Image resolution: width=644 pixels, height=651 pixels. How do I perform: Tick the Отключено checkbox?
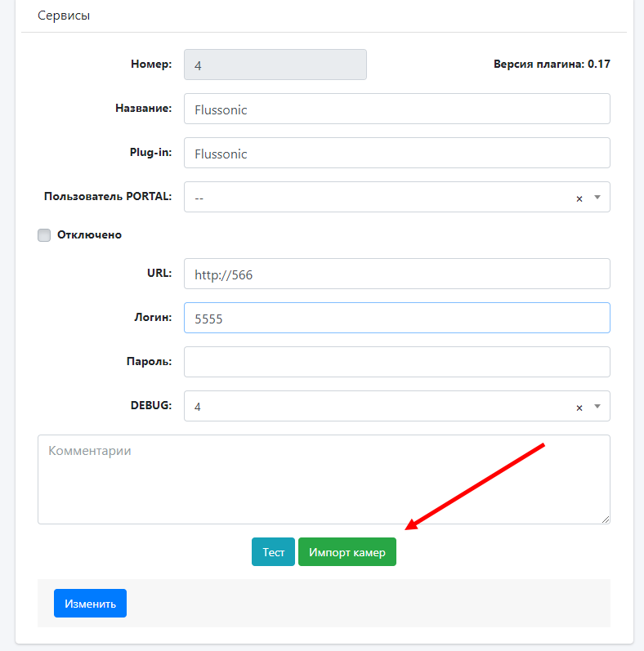tap(44, 235)
